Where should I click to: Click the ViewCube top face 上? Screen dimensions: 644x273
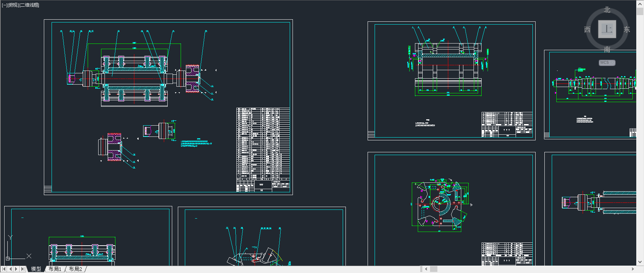[x=607, y=29]
